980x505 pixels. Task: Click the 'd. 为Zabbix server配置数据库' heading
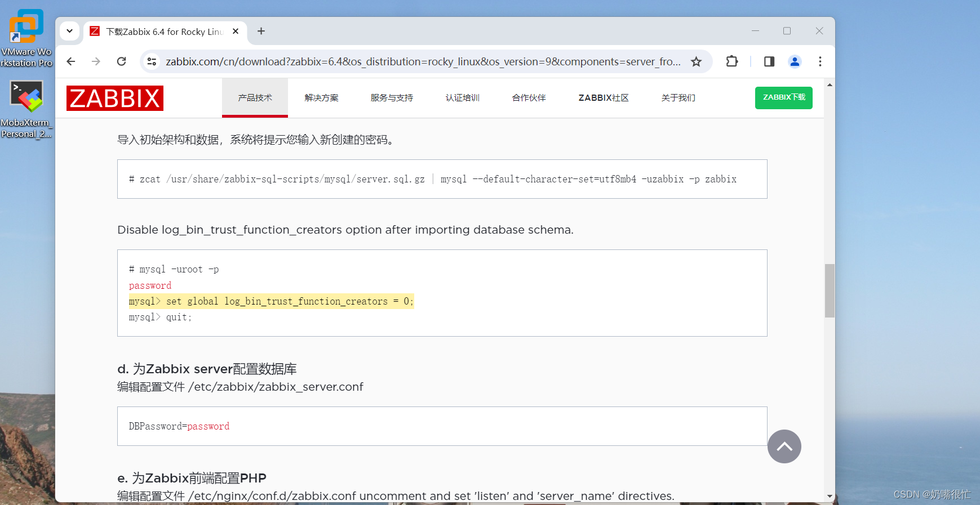tap(207, 369)
